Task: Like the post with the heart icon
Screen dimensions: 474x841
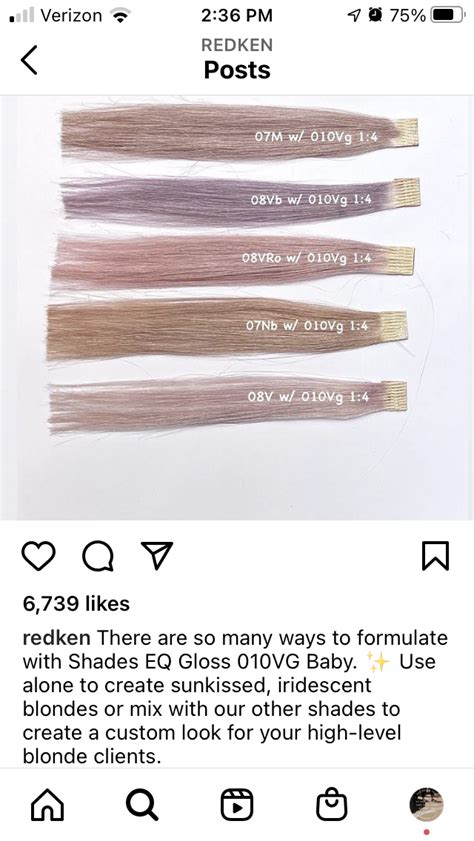Action: pos(38,556)
